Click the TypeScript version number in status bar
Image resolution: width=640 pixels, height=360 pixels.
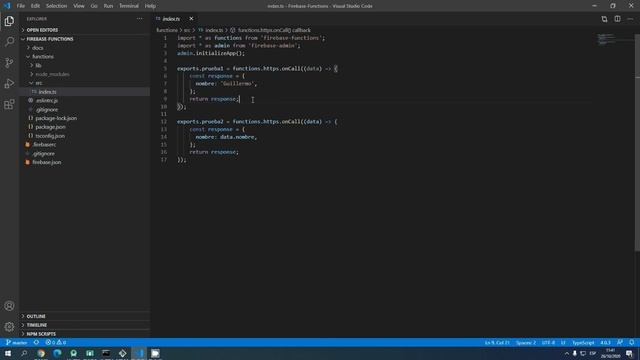(605, 342)
